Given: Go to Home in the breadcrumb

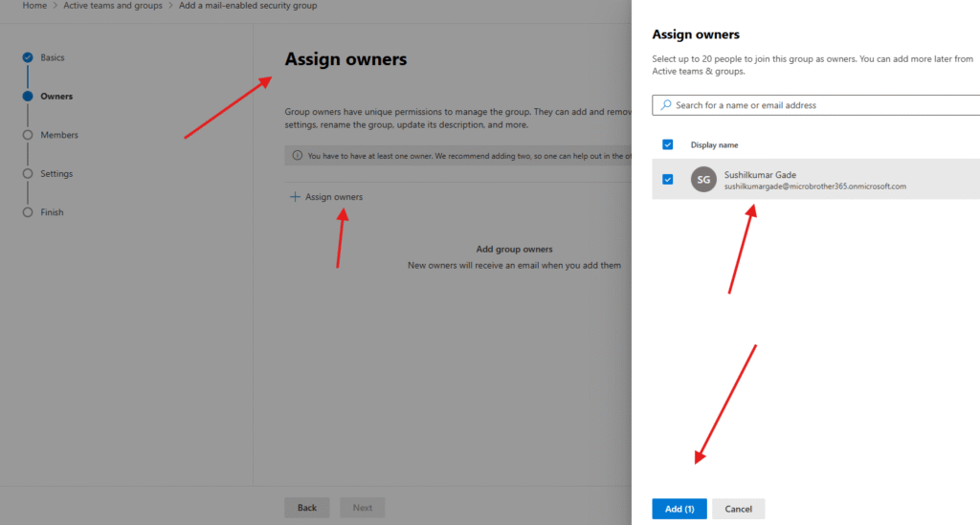Looking at the screenshot, I should [x=34, y=6].
